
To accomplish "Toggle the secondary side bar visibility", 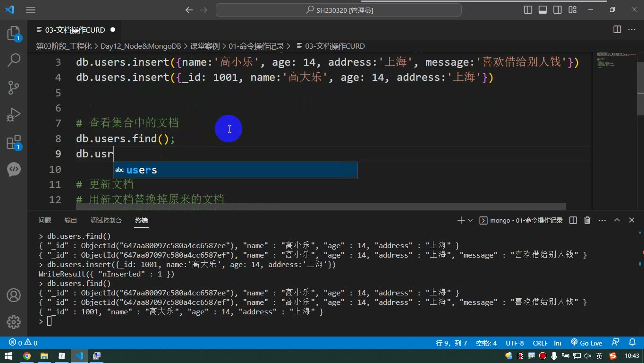I will point(558,10).
